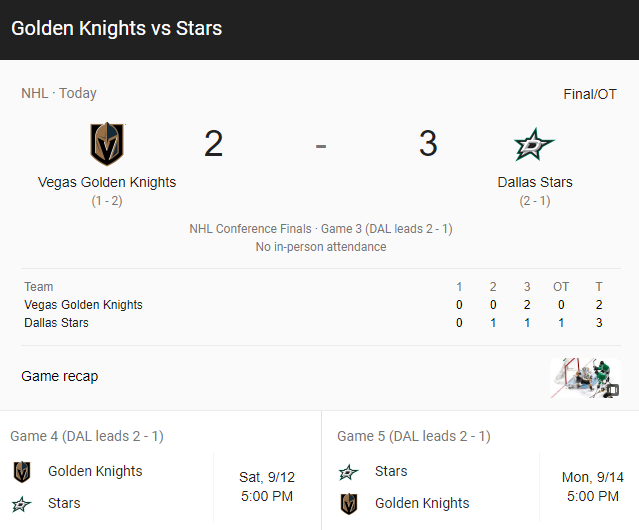Click the Sat, 9/12 game time
639x530 pixels.
(267, 487)
